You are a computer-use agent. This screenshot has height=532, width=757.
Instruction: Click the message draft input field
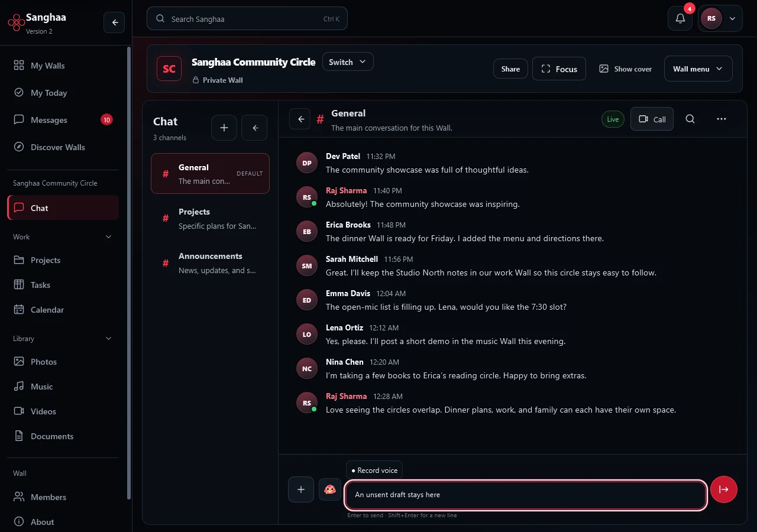(x=526, y=495)
